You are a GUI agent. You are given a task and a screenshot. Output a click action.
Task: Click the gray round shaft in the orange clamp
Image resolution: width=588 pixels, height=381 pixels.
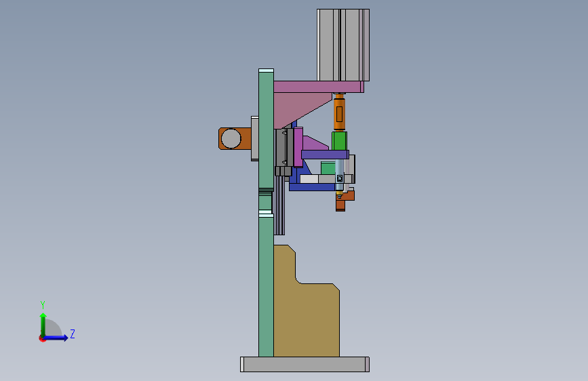(231, 138)
